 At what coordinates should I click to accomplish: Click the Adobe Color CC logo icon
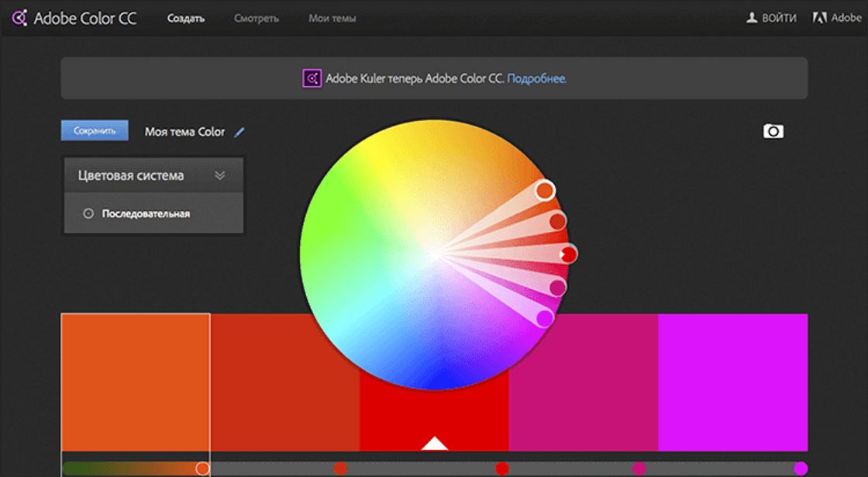(x=19, y=18)
